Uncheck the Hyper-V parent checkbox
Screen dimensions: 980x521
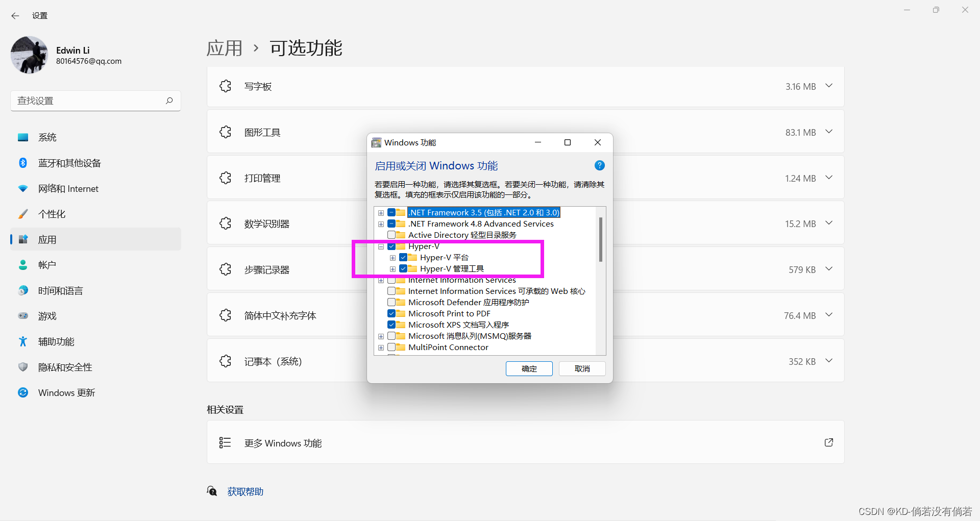click(x=391, y=246)
